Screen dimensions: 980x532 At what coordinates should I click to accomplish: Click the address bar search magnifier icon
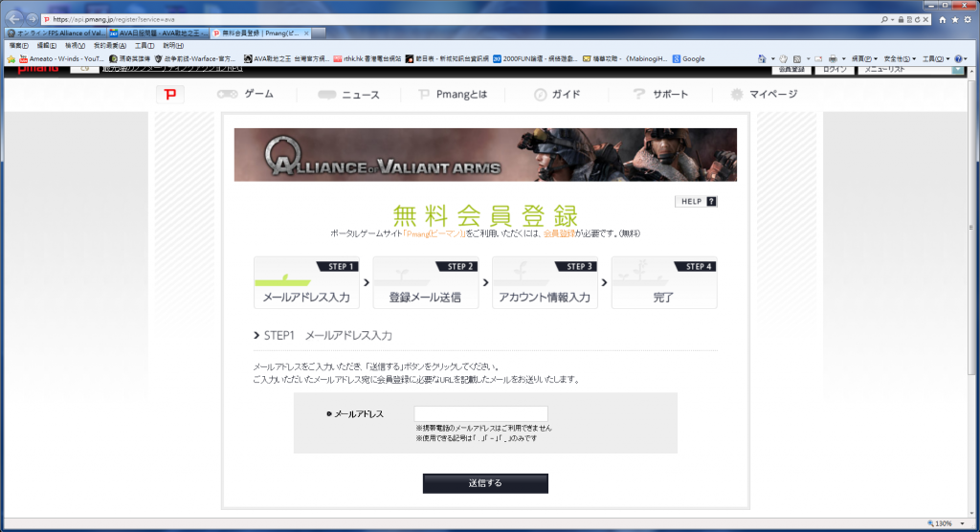pos(884,19)
